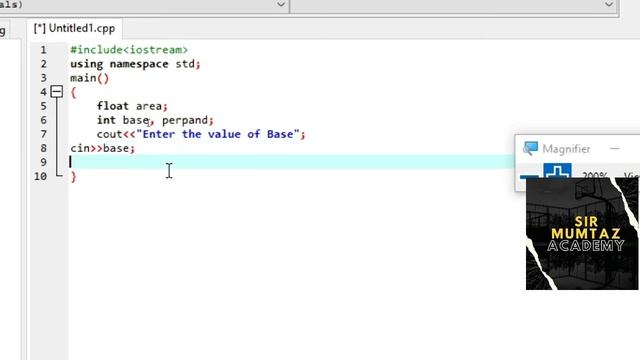Click line number 5 in the gutter
640x360 pixels.
coord(43,106)
